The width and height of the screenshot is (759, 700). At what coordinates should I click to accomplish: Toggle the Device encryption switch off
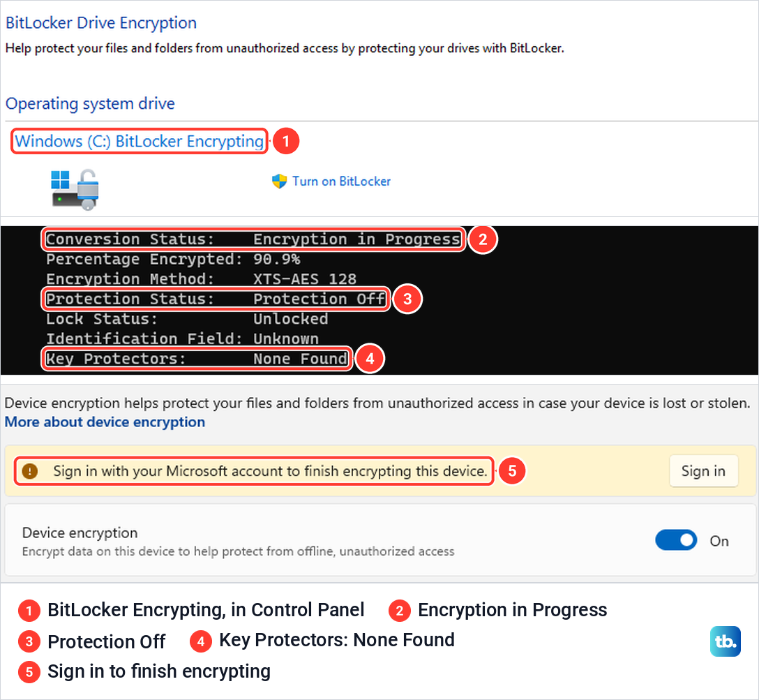(x=676, y=540)
